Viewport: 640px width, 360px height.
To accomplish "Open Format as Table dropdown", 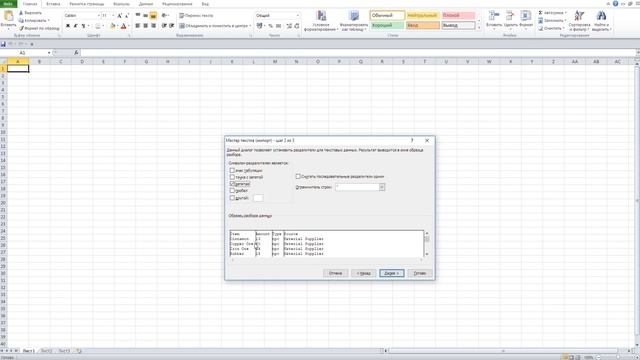I will (353, 22).
